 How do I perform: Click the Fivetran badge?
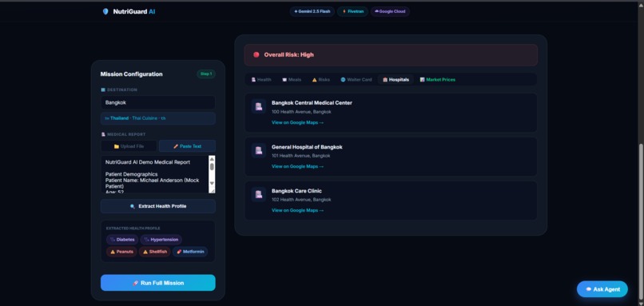coord(352,11)
